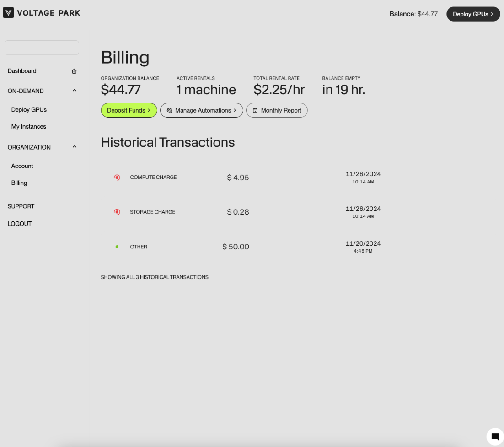Click the Deploy GPUs header button arrow
Viewport: 504px width, 447px height.
coord(492,14)
